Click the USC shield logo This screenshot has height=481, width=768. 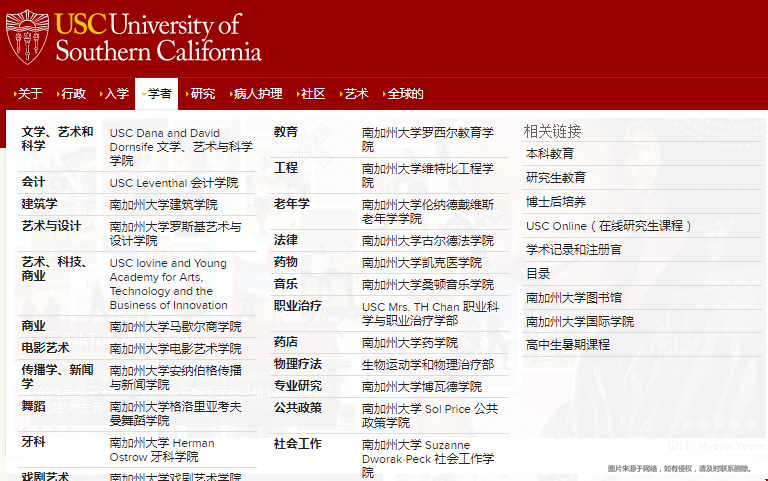coord(27,37)
